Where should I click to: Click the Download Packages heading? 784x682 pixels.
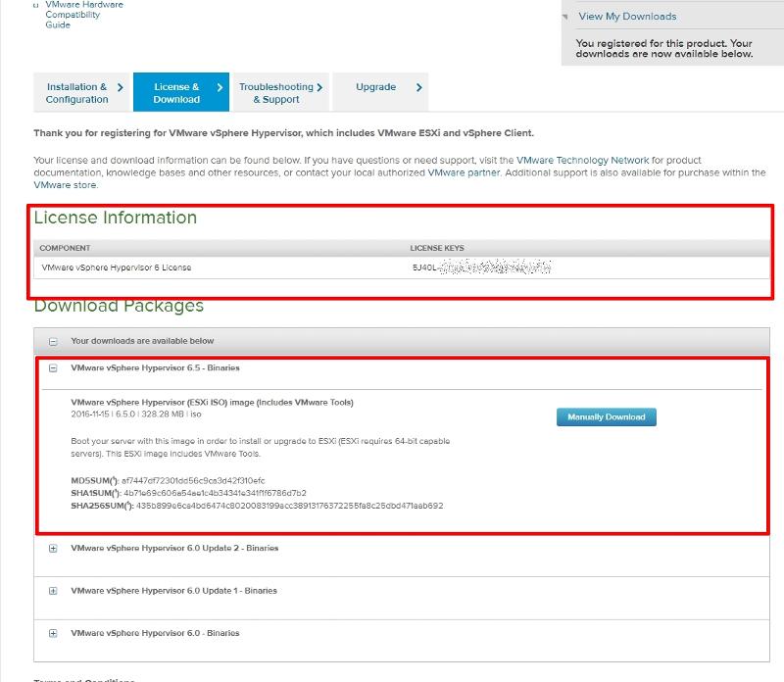click(119, 306)
